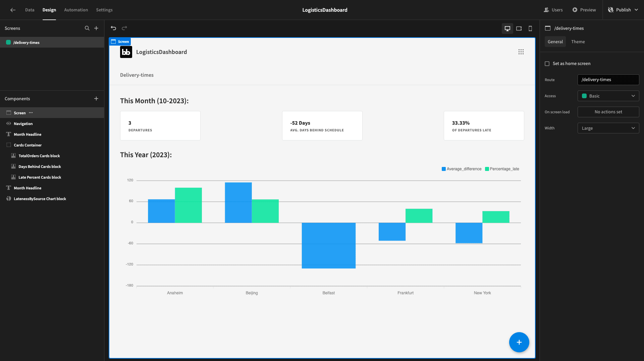This screenshot has height=361, width=644.
Task: Click the Avg. Days Behind Schedule card
Action: point(322,126)
